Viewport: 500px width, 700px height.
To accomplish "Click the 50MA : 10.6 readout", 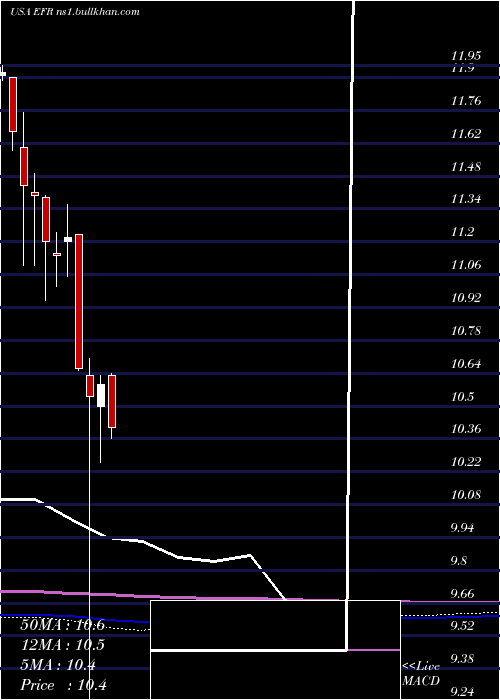I will (x=62, y=625).
